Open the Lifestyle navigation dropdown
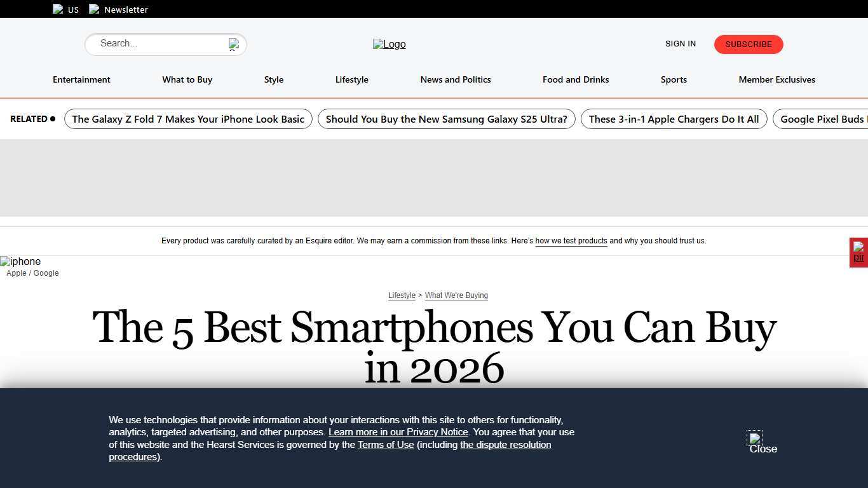The height and width of the screenshot is (488, 868). point(351,79)
